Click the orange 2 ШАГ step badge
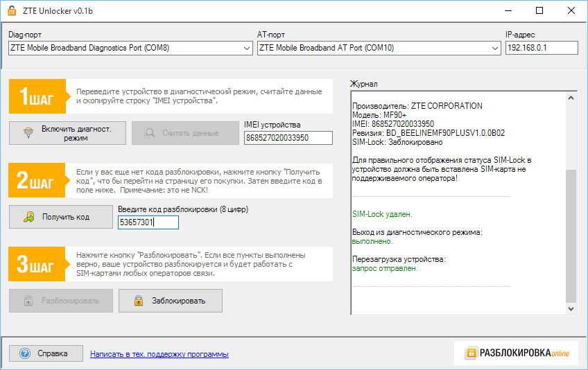This screenshot has height=370, width=588. [37, 180]
